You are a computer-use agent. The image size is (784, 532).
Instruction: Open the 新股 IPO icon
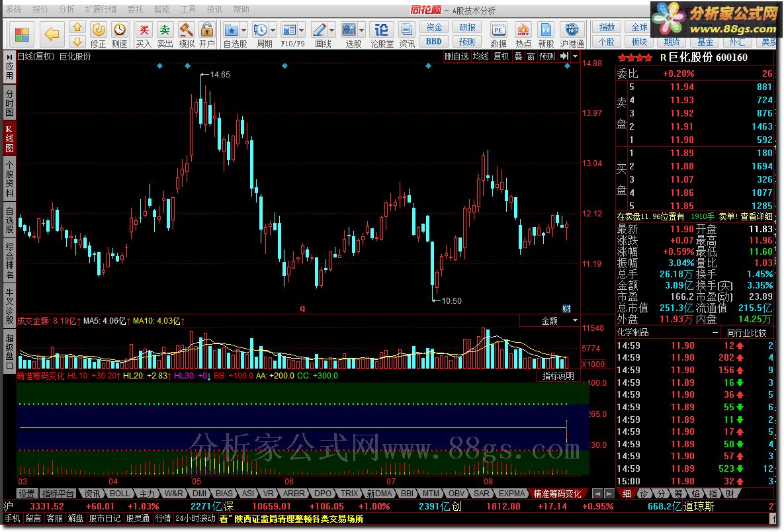coord(546,34)
